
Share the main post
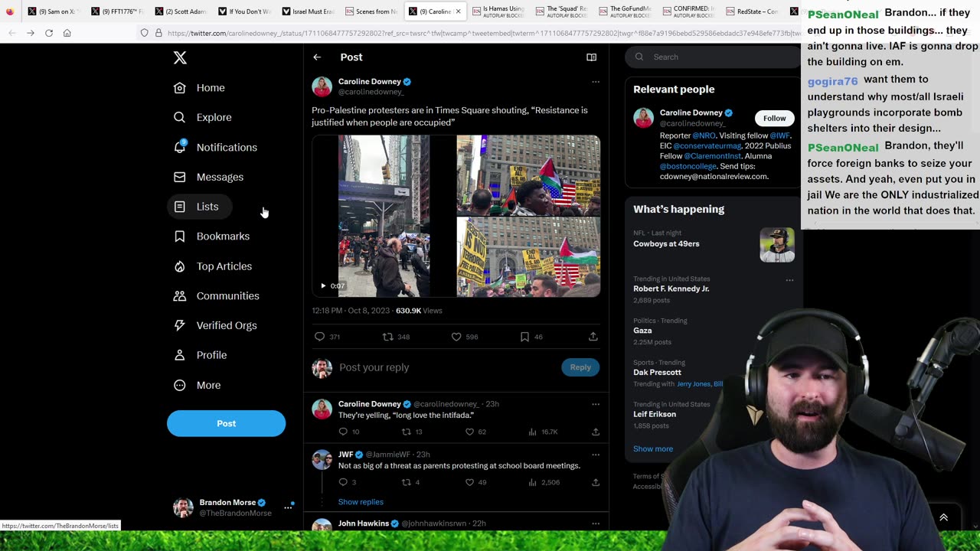click(x=593, y=337)
